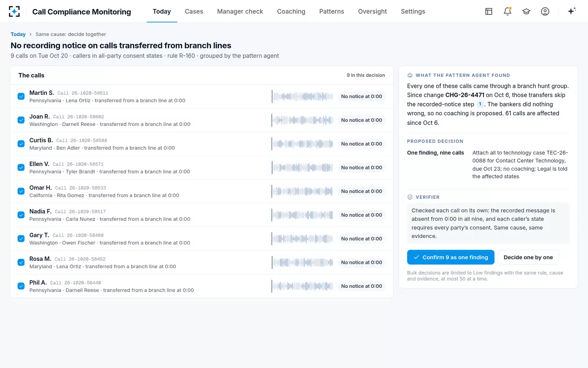Play Nadia F. call waveform
This screenshot has width=588, height=368.
click(x=303, y=215)
